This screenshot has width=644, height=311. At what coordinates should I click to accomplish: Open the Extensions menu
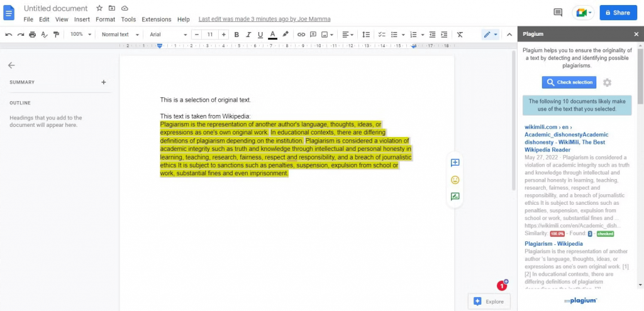(156, 19)
